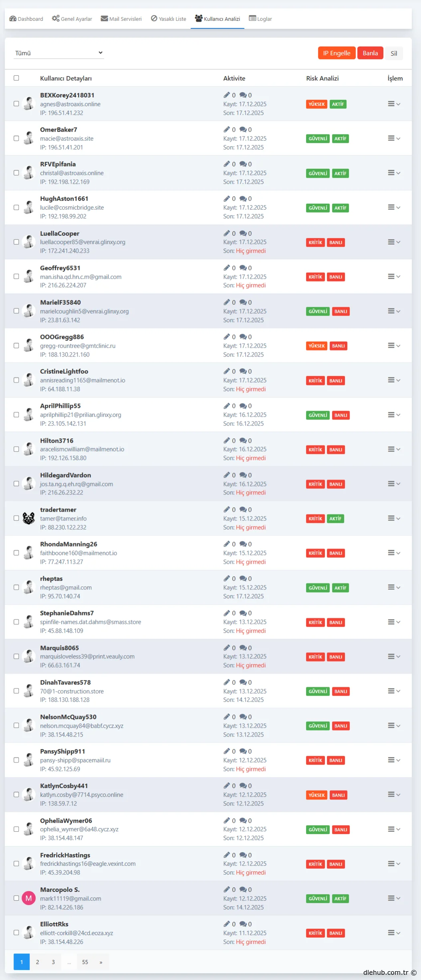
Task: Select the checkbox beside rheptas
Action: click(16, 587)
